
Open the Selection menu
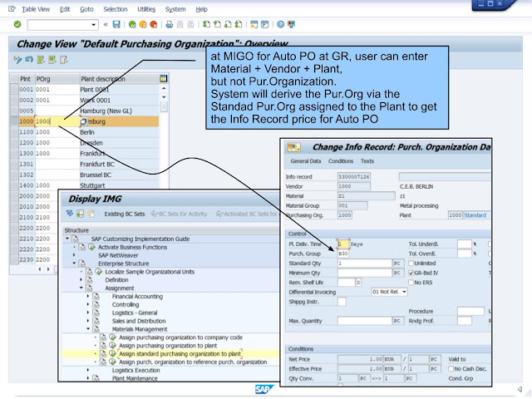click(116, 9)
